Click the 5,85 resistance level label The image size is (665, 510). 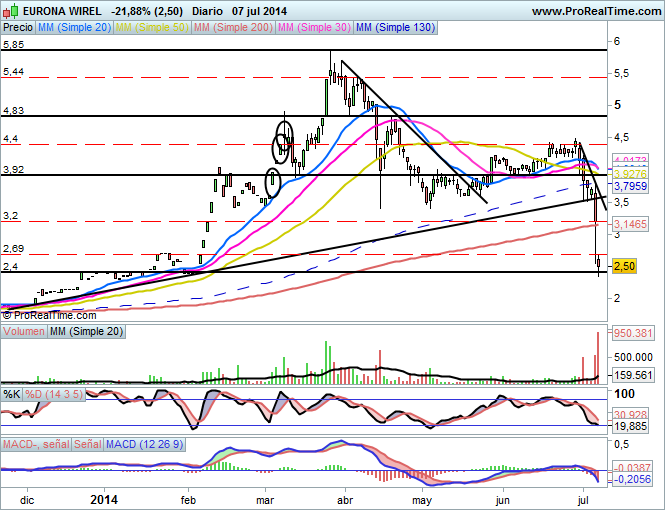(14, 45)
